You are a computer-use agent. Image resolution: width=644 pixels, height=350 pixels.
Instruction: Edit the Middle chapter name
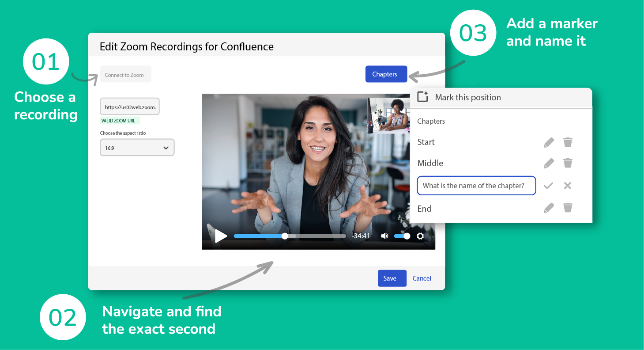pos(549,164)
